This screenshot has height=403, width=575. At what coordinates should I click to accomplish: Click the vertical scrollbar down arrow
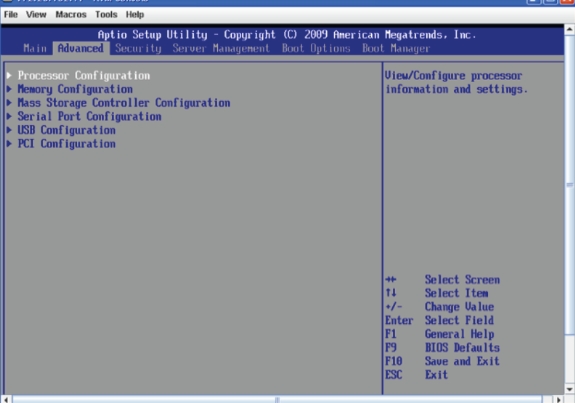569,389
